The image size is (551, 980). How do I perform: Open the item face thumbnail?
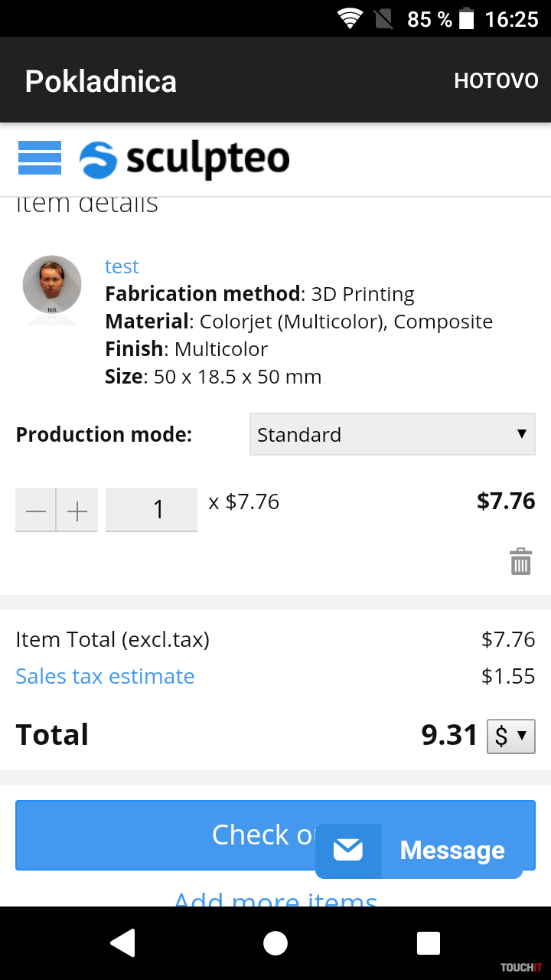[52, 286]
